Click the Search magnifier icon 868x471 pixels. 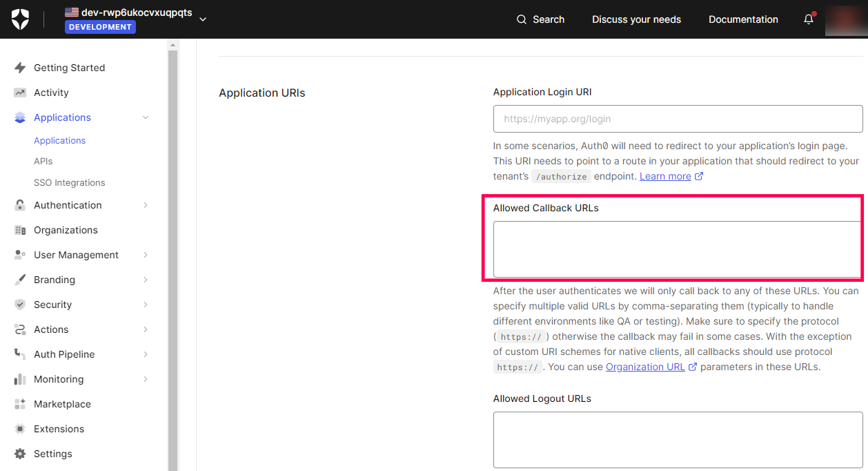522,19
